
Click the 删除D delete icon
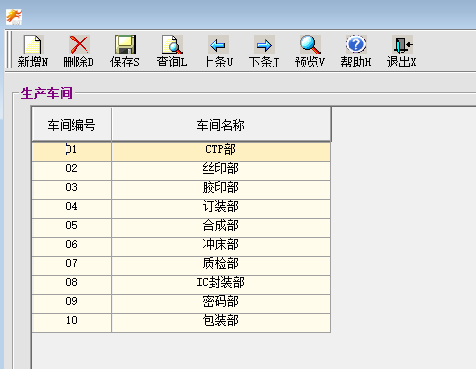(79, 45)
